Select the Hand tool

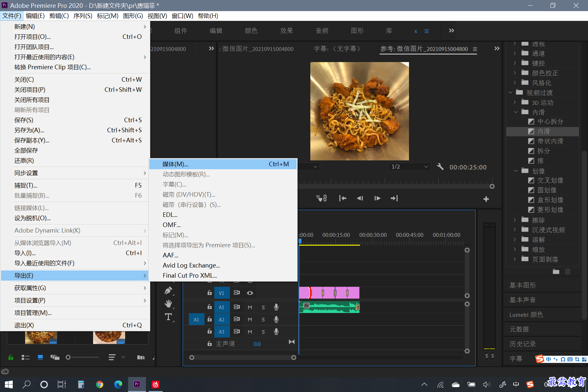pos(168,304)
